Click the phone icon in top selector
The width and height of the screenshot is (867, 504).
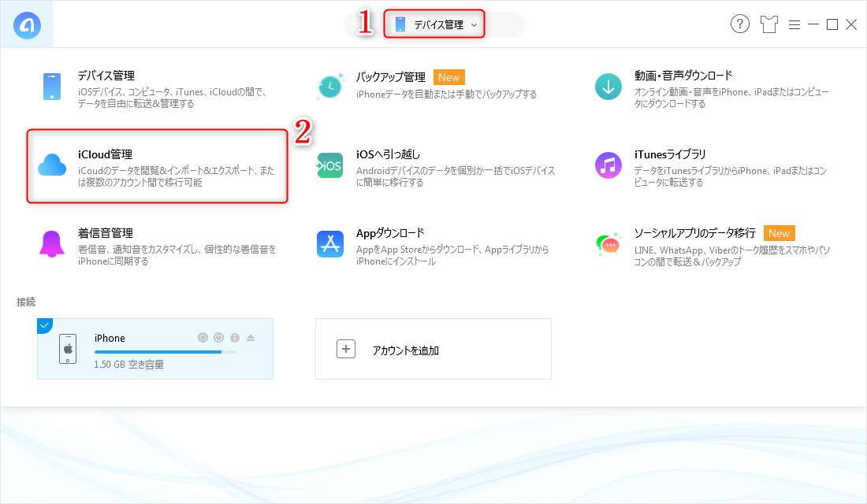click(x=400, y=24)
